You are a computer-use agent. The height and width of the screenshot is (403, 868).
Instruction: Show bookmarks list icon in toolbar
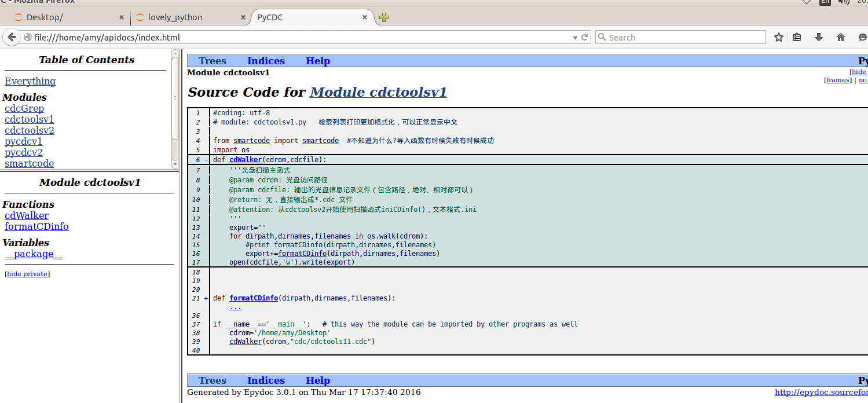tap(797, 38)
